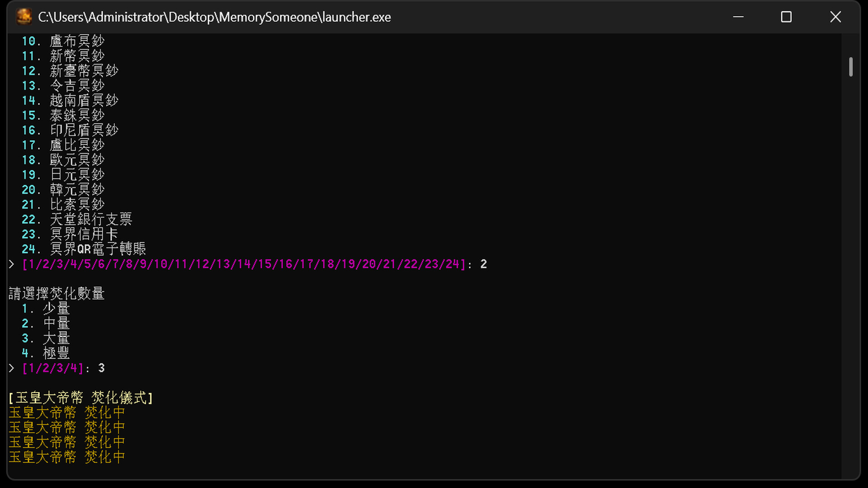The width and height of the screenshot is (868, 488).
Task: Click the last 玉皇大帝幣 焚化中 line
Action: pyautogui.click(x=67, y=457)
